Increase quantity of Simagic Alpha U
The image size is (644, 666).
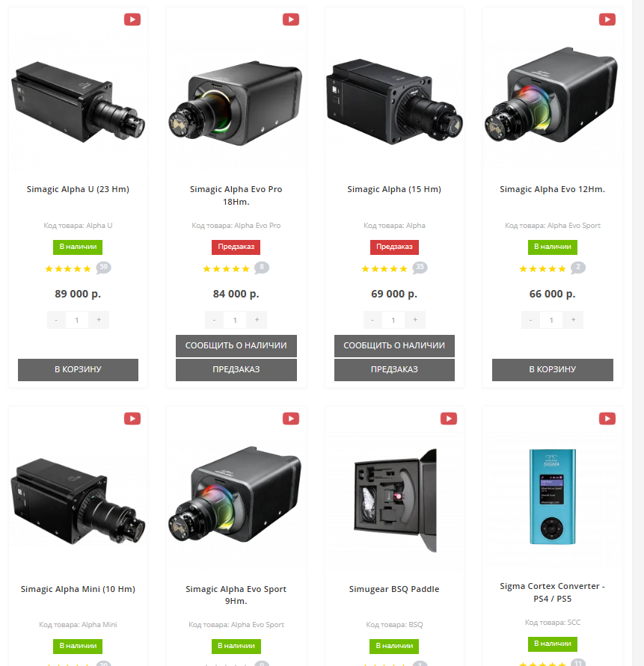[99, 320]
